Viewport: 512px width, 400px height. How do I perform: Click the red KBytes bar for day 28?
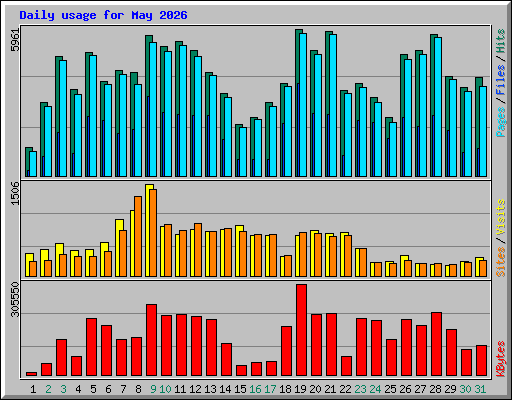(x=436, y=344)
